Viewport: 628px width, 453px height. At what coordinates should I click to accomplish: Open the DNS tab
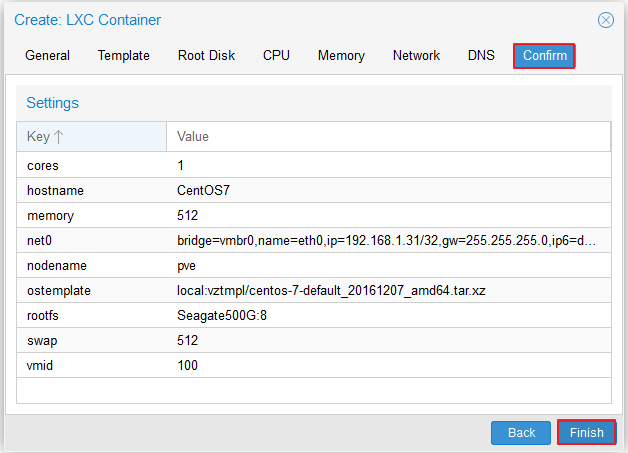481,56
